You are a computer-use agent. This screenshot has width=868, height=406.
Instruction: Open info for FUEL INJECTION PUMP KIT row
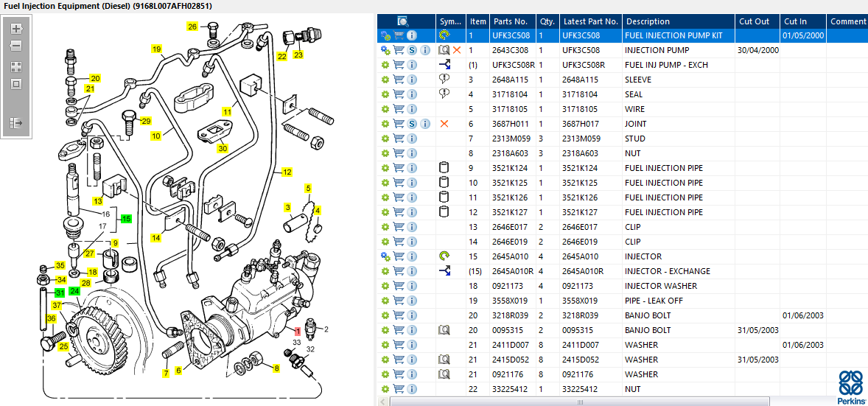click(411, 35)
